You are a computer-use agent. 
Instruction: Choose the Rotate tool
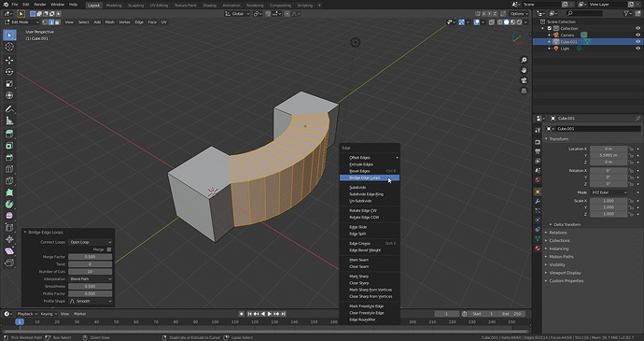(x=9, y=72)
